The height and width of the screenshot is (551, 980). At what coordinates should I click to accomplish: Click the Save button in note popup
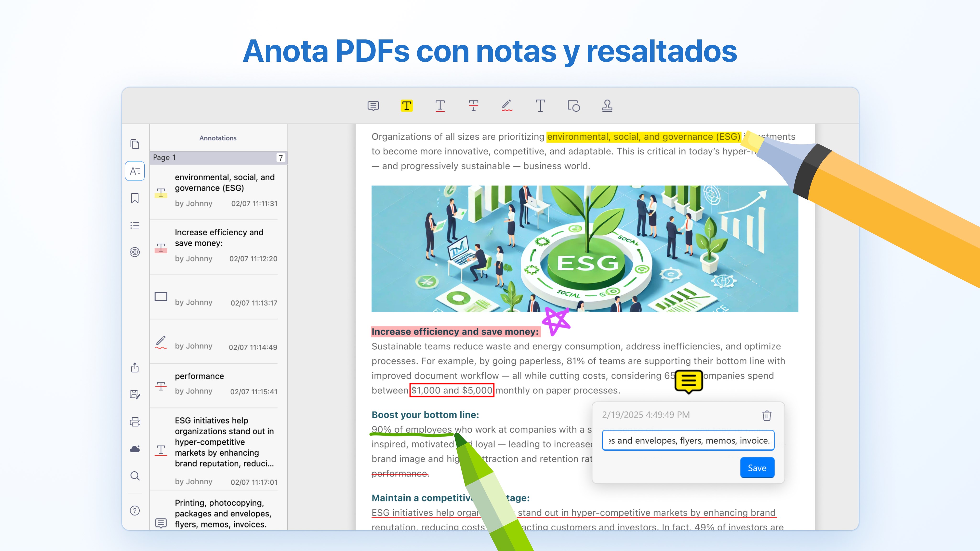[x=757, y=468]
